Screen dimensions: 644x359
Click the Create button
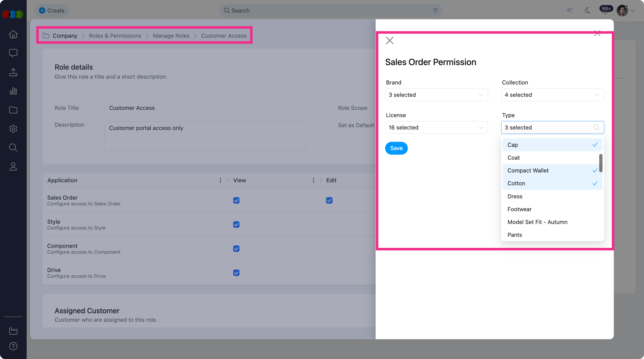tap(52, 11)
